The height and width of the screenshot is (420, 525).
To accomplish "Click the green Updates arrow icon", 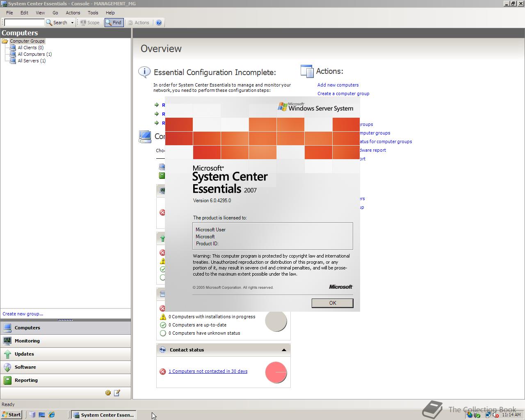I will point(7,354).
